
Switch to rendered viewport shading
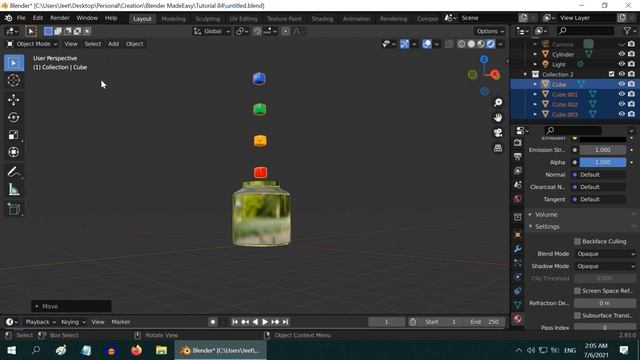491,44
